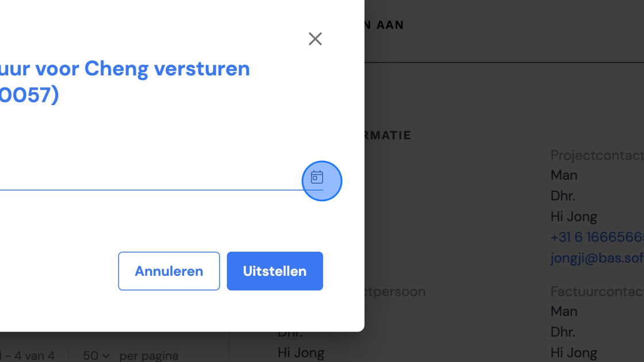The width and height of the screenshot is (644, 362).
Task: Click the section heading ending in 'RMATIE'
Action: (388, 136)
